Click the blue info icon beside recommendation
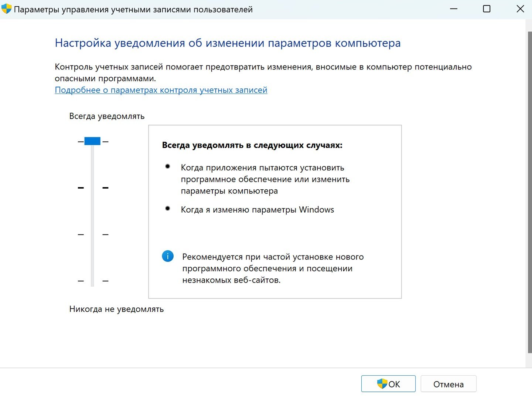 [168, 256]
